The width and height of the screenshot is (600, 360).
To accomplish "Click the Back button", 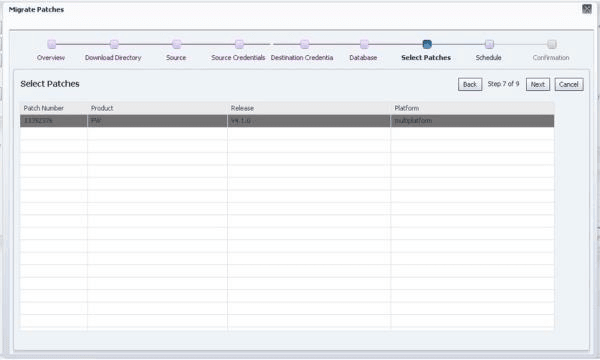I will (x=470, y=85).
